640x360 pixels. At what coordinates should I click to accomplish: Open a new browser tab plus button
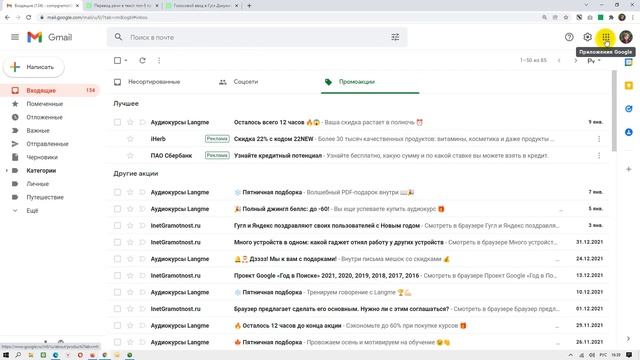(x=249, y=6)
